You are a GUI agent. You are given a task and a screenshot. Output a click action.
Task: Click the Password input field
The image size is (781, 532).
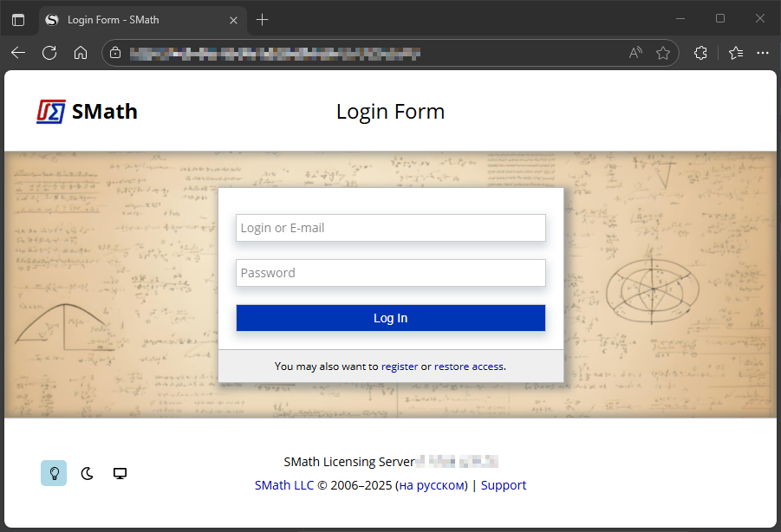point(390,273)
